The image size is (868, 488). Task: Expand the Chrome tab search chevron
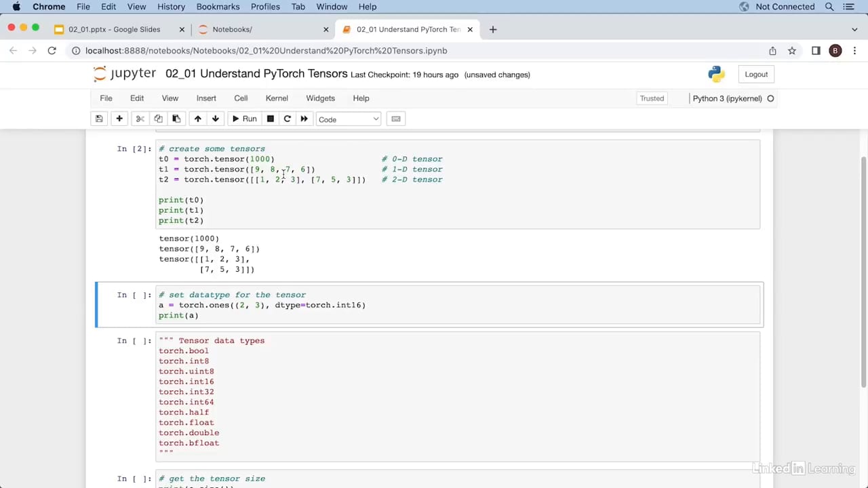tap(854, 29)
